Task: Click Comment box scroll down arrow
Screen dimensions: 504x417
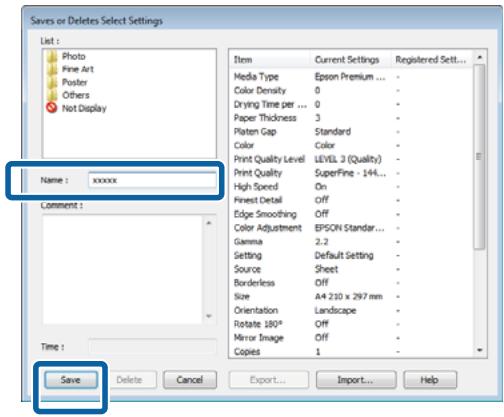Action: pyautogui.click(x=209, y=316)
